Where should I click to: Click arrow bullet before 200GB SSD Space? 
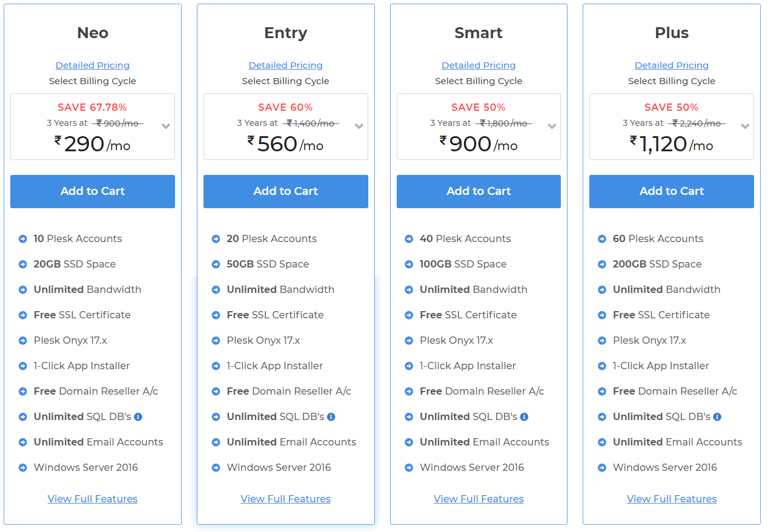coord(602,264)
